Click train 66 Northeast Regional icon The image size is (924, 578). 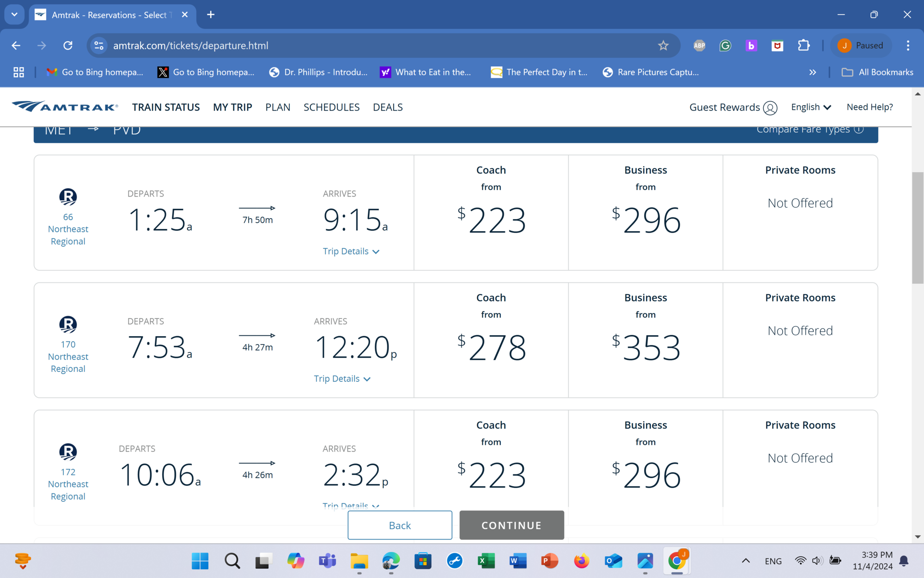coord(68,197)
